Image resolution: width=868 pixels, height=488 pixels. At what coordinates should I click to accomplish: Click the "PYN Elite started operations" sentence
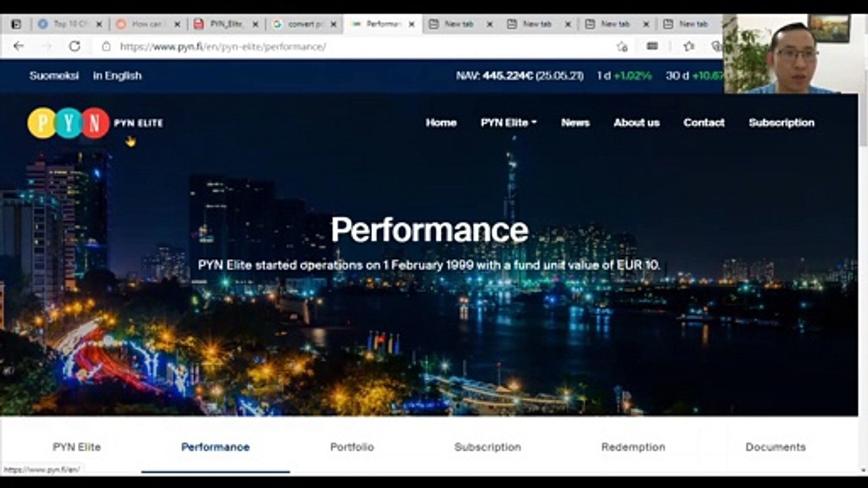(429, 265)
